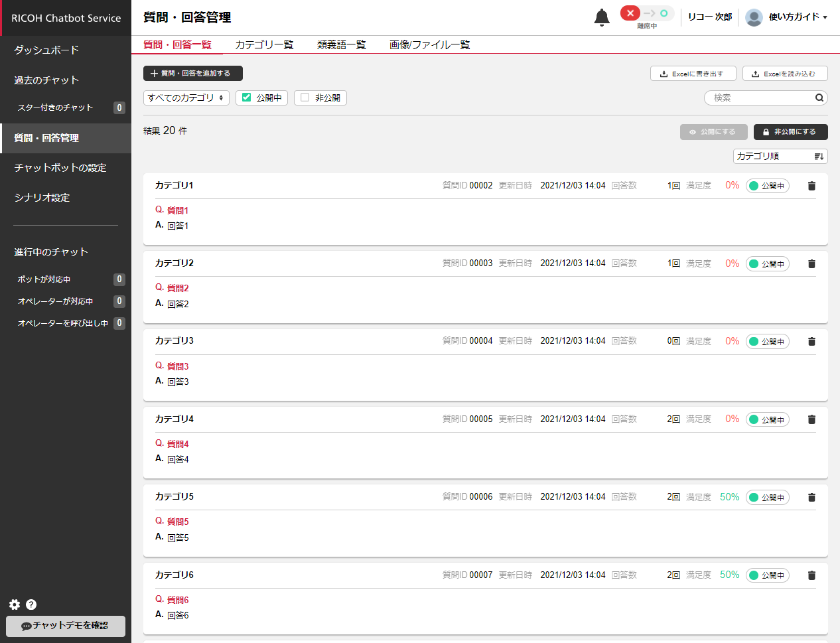This screenshot has height=643, width=840.
Task: Click Excelに書き出す export button
Action: point(693,74)
